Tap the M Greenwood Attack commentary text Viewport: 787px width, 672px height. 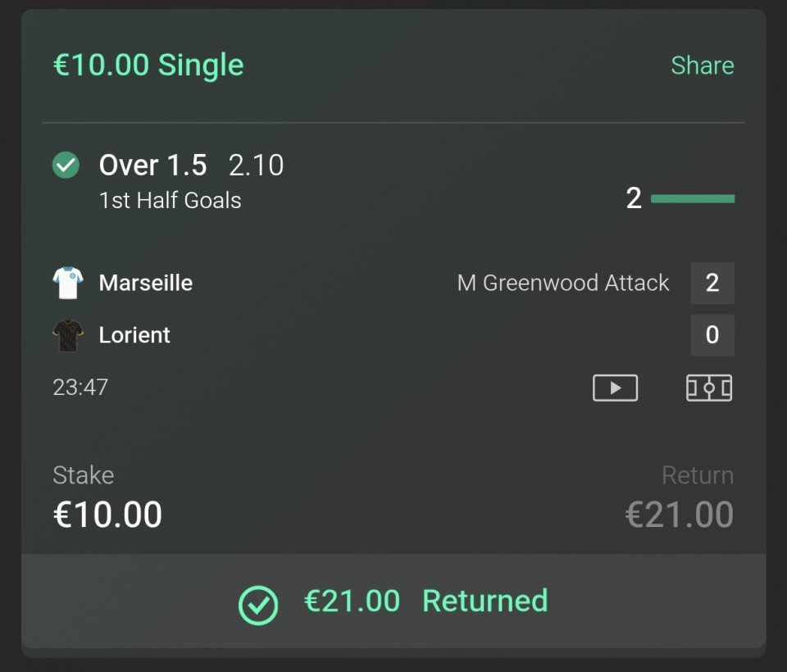click(x=562, y=283)
